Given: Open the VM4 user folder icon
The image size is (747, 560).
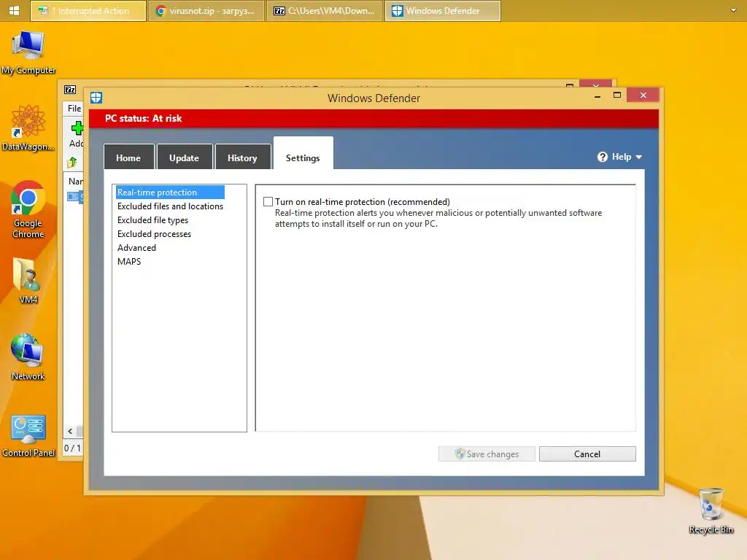Looking at the screenshot, I should pos(28,281).
